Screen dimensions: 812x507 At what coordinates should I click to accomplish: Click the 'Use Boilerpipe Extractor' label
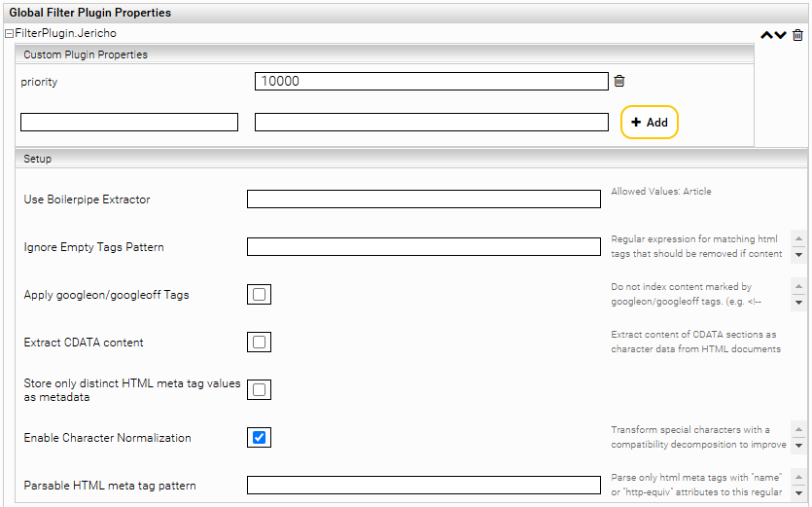tap(87, 199)
